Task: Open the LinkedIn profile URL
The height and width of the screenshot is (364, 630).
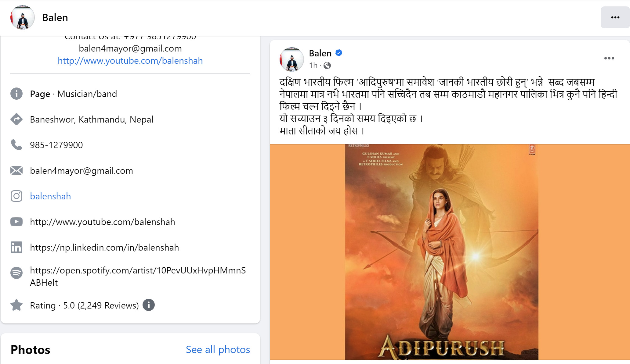Action: pyautogui.click(x=104, y=247)
